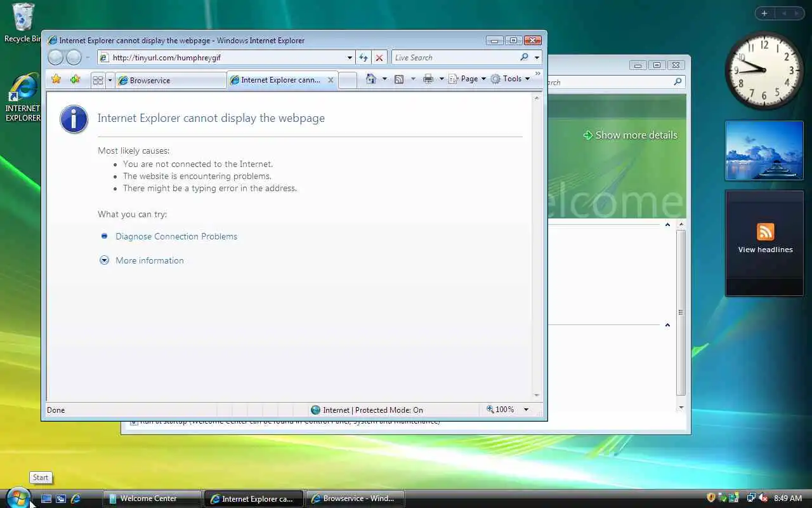
Task: Click the red Stop loading icon
Action: click(379, 58)
